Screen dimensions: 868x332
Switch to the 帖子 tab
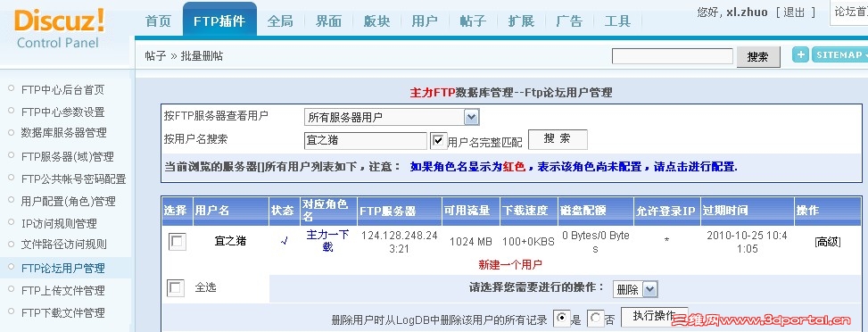point(473,21)
